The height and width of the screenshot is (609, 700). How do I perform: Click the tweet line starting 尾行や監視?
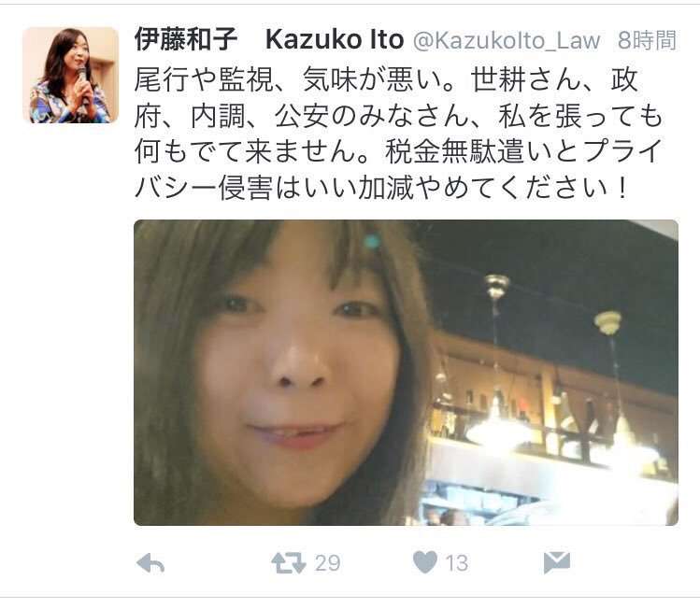386,80
